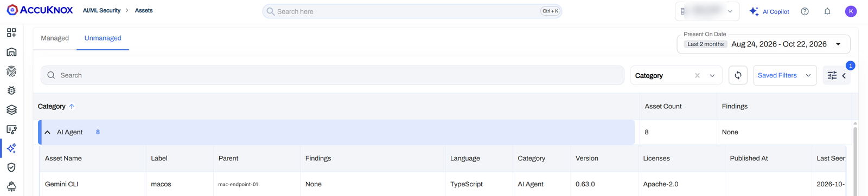Collapse the AI Agent group row

(48, 132)
